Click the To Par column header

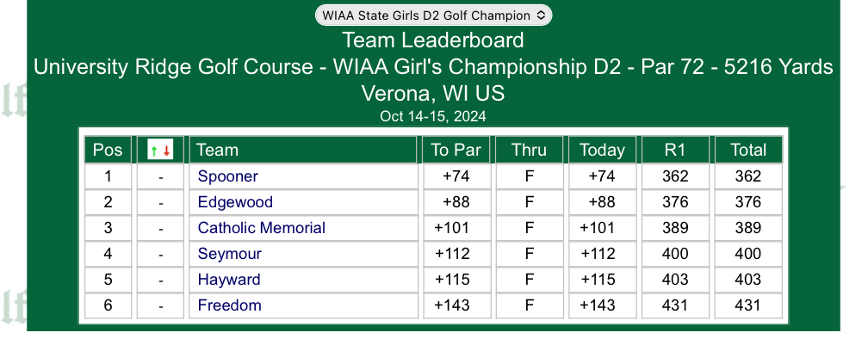pos(456,150)
